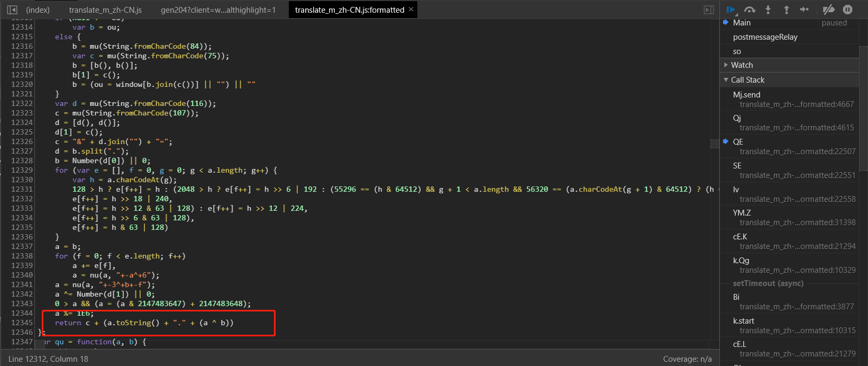Click the setTimeout (async) separator label
Screen dimensions: 868x366
coord(768,283)
